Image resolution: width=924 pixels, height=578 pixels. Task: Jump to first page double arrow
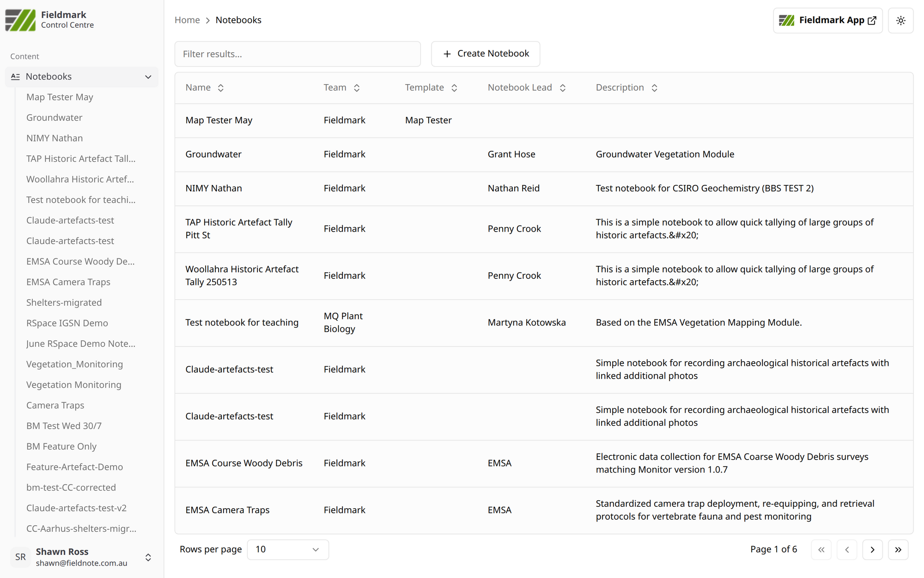pos(821,549)
